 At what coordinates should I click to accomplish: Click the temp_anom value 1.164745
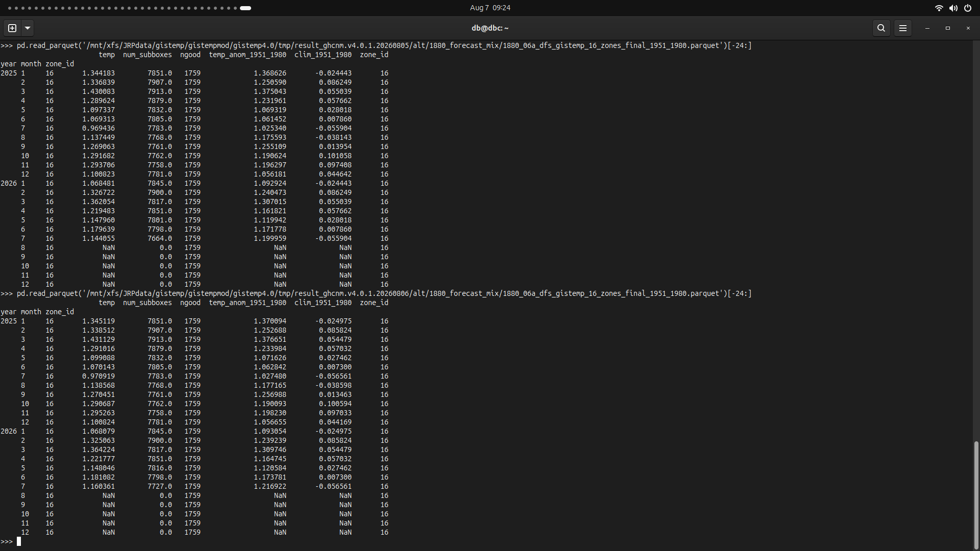270,459
